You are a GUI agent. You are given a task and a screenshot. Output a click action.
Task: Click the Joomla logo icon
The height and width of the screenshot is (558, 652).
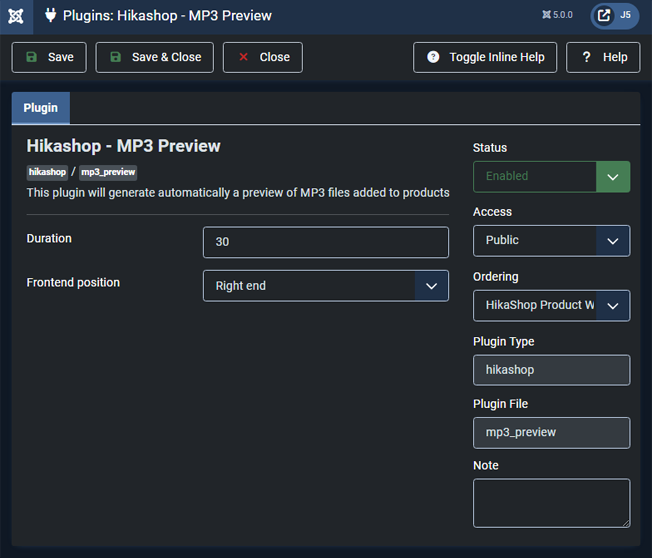(16, 17)
